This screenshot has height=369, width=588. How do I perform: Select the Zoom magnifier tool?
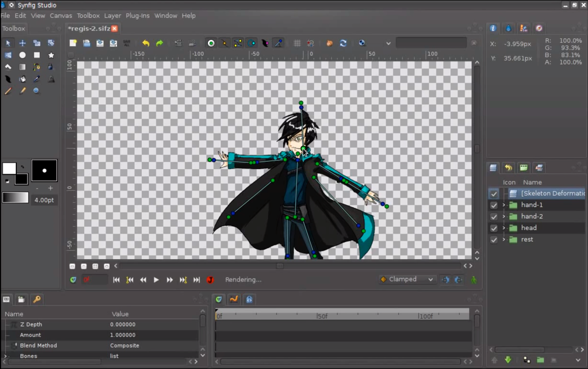(x=37, y=91)
